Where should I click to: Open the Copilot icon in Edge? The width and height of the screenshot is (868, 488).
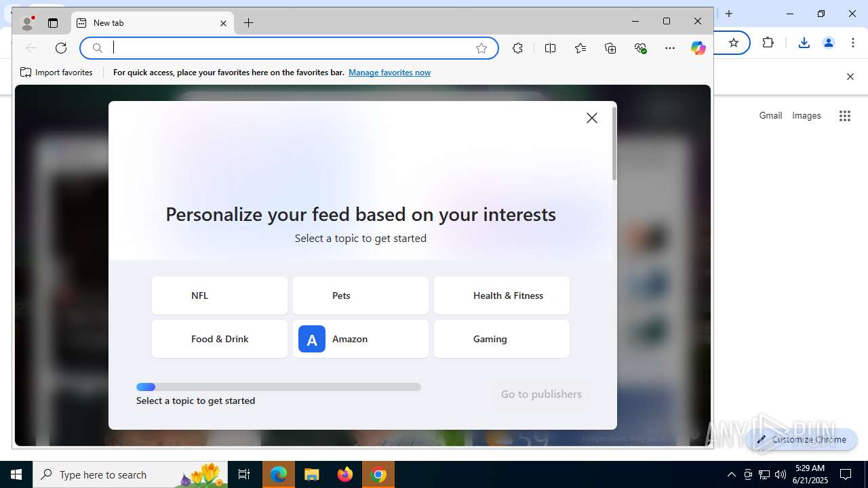pos(698,47)
